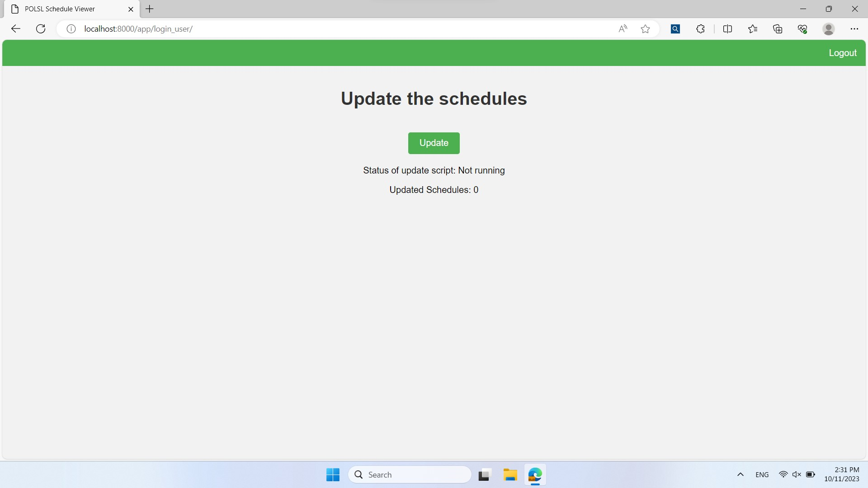Viewport: 868px width, 488px height.
Task: Open Browser essentials heart icon
Action: coord(803,28)
